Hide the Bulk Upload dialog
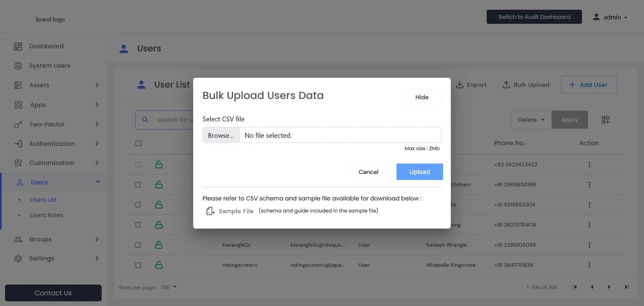Image resolution: width=644 pixels, height=306 pixels. tap(422, 97)
